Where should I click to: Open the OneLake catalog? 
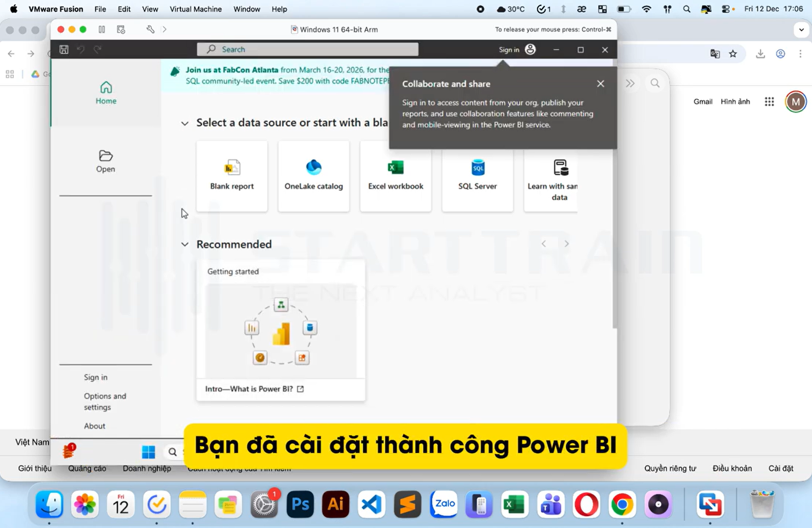(313, 176)
